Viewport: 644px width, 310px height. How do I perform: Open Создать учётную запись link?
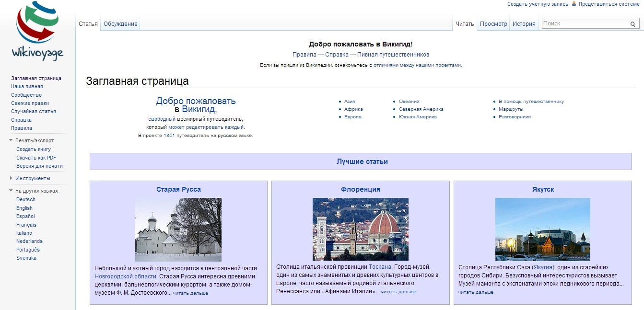click(538, 4)
